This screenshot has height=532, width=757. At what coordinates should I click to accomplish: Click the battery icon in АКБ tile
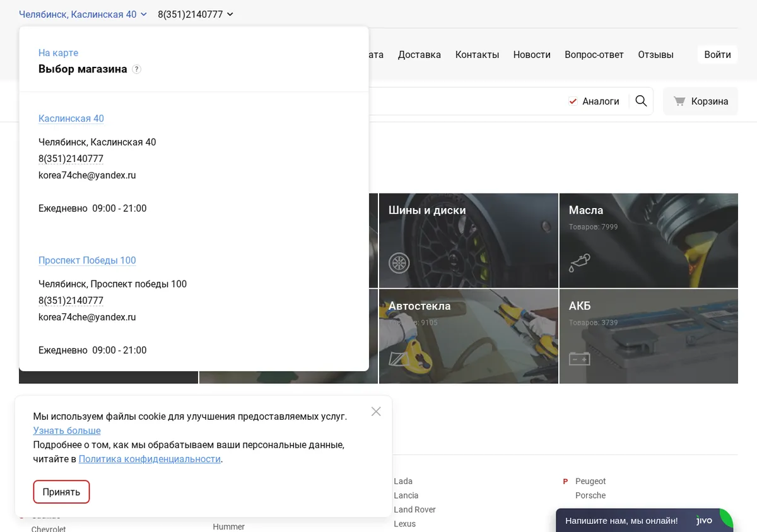coord(579,359)
